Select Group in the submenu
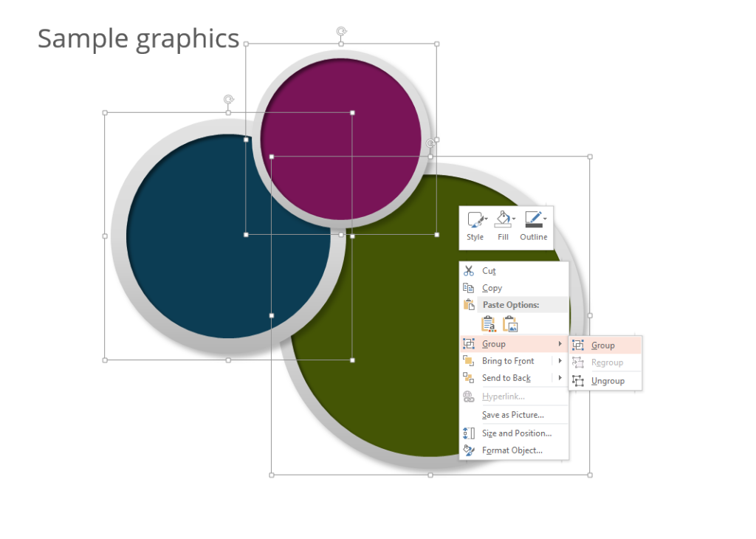 click(602, 345)
